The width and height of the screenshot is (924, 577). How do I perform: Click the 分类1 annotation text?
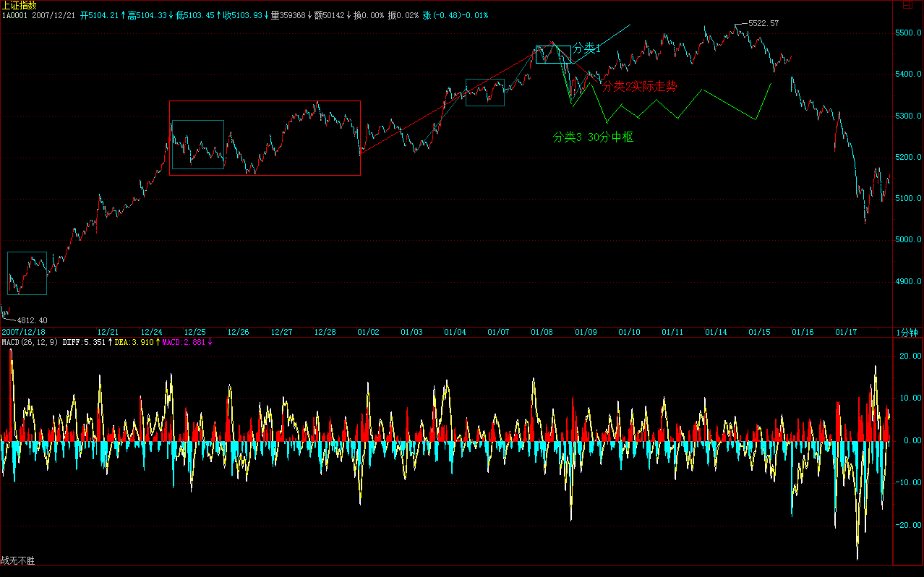click(x=586, y=49)
